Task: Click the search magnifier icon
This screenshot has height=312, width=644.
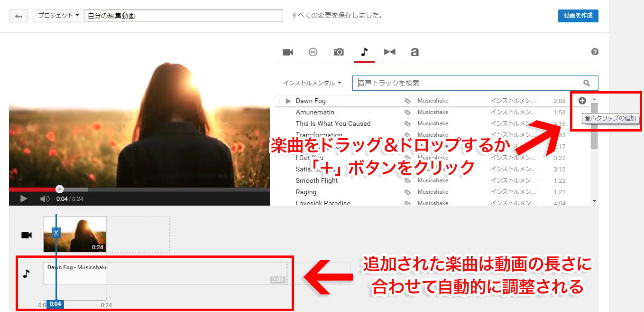Action: [587, 83]
